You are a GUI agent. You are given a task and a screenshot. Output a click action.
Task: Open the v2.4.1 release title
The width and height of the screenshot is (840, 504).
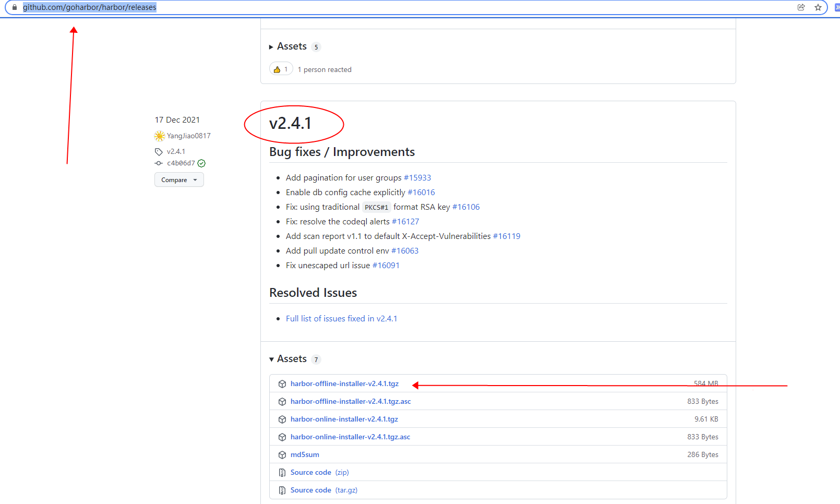click(x=290, y=123)
